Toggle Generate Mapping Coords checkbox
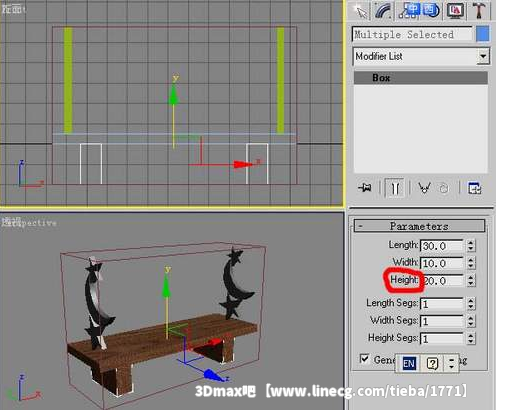The image size is (507, 410). [364, 359]
